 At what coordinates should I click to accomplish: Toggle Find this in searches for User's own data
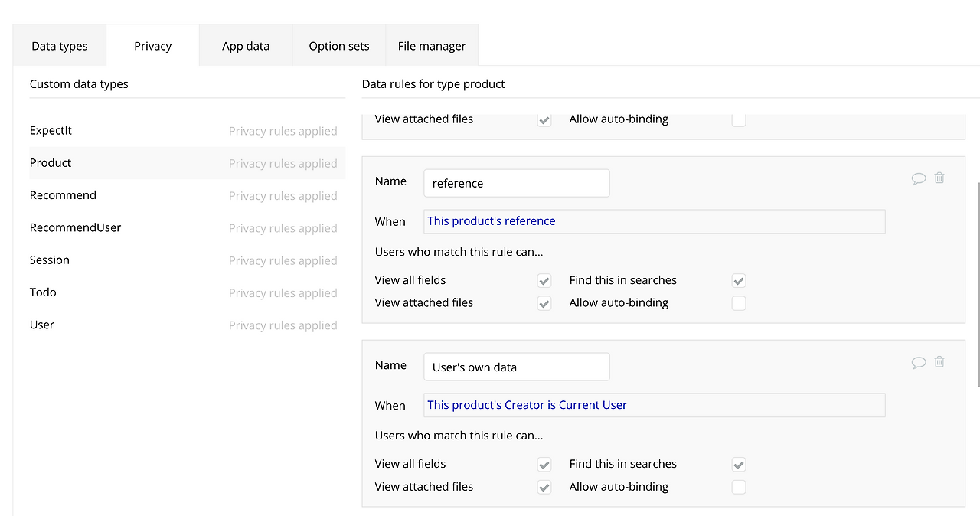(739, 464)
